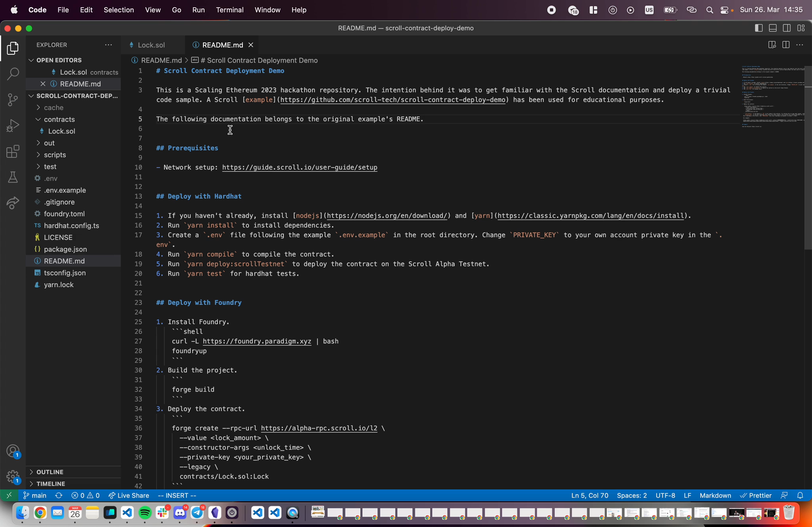Open the Search view in activity bar

tap(13, 73)
